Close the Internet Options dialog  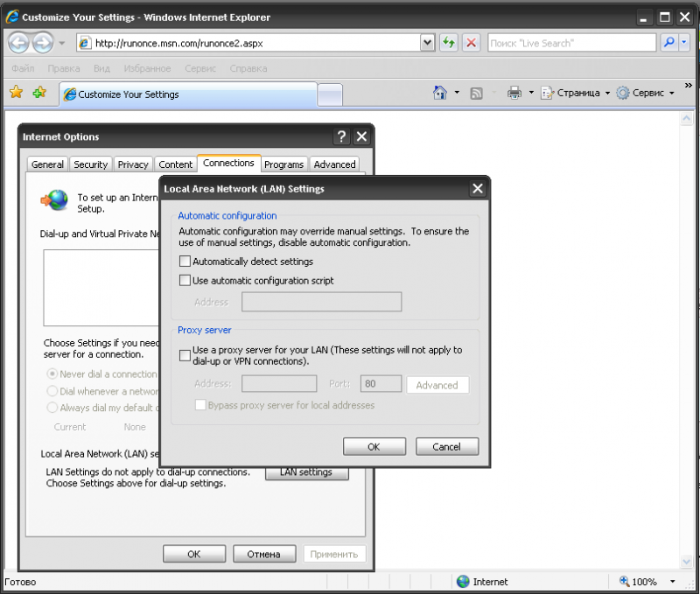(361, 136)
